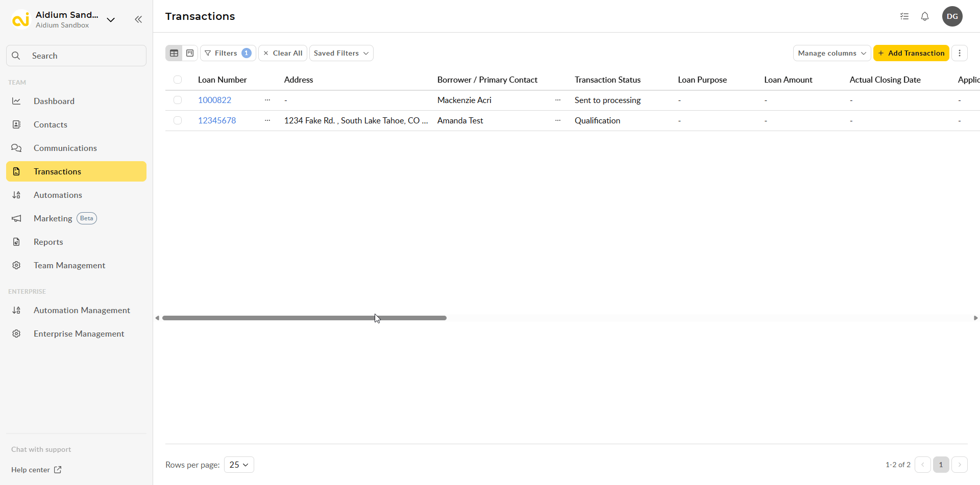Screen dimensions: 980x485
Task: Click the Add Transaction button
Action: click(911, 53)
